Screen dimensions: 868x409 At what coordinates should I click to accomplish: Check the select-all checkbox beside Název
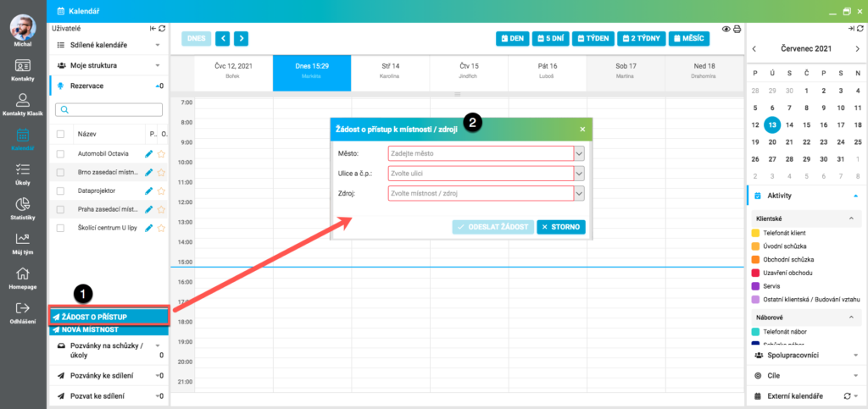(60, 134)
